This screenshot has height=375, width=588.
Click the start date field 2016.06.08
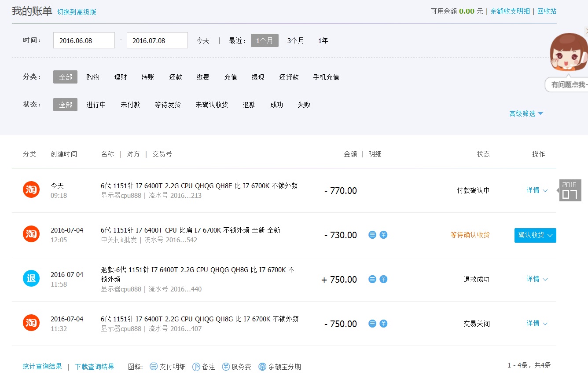point(84,40)
